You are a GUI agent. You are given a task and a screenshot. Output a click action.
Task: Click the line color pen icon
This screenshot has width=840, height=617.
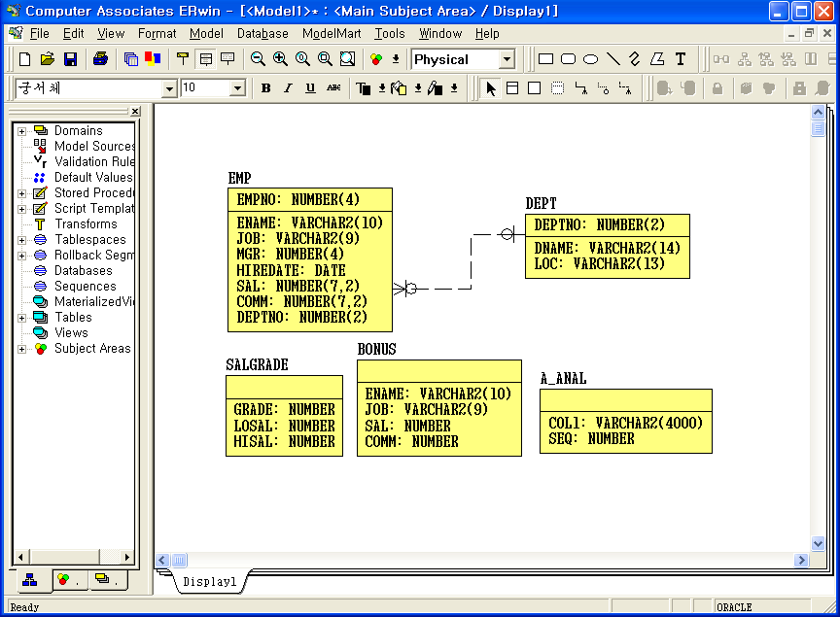point(435,88)
